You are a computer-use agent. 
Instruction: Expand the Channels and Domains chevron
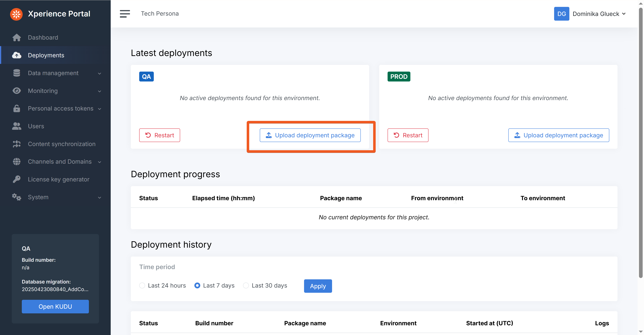coord(99,162)
